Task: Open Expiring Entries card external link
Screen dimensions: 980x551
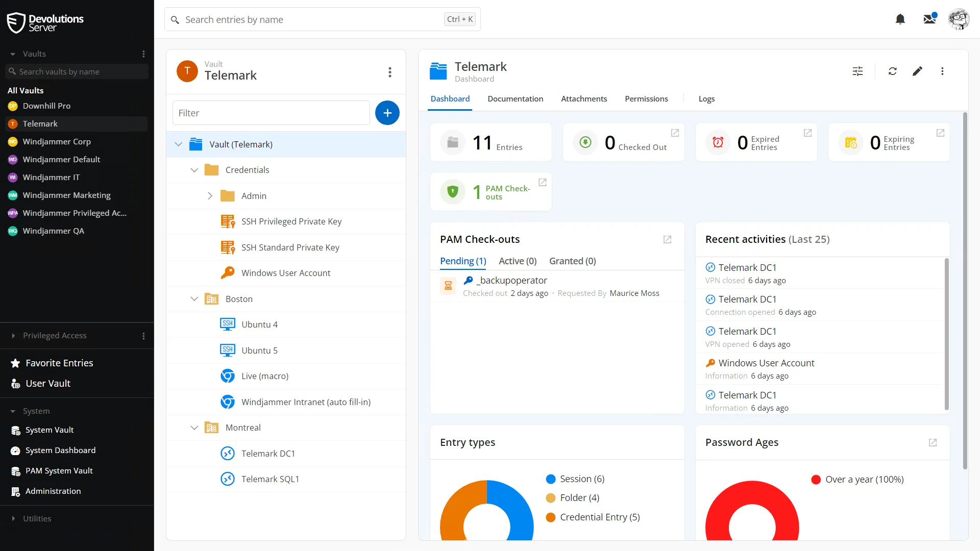Action: 940,133
